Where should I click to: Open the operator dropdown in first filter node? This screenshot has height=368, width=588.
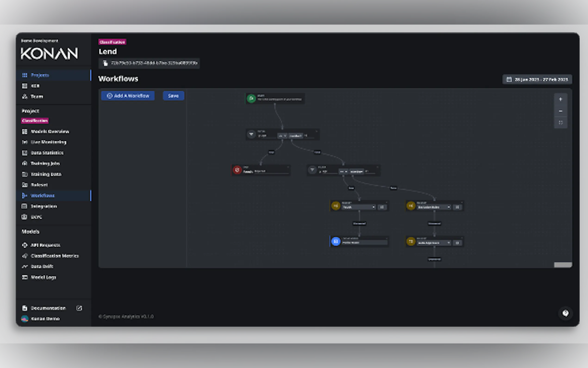tap(282, 136)
